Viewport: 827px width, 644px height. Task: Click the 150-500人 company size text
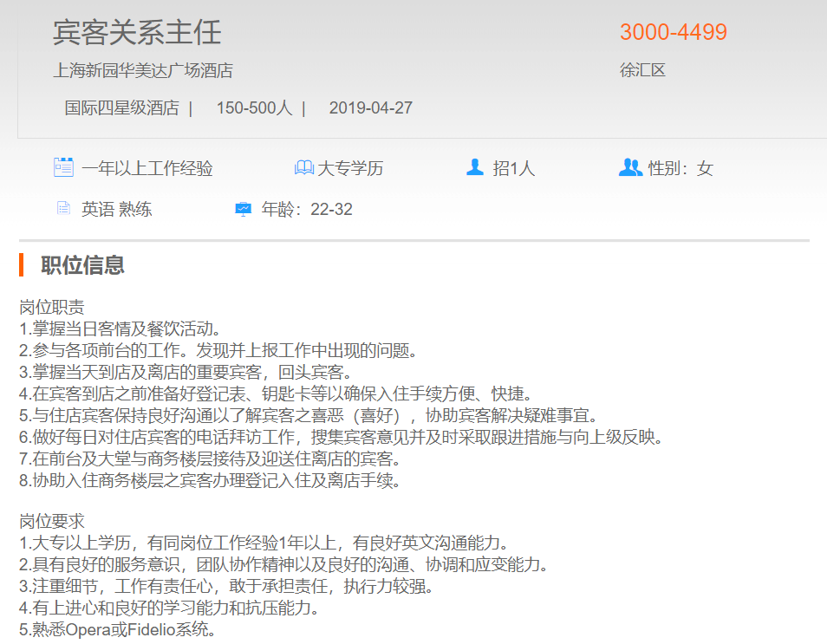254,108
